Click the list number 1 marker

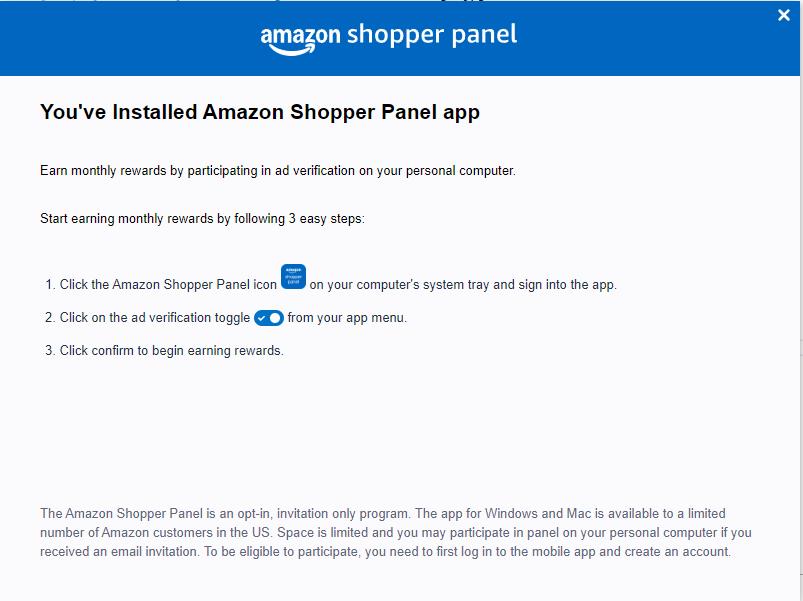tap(50, 284)
